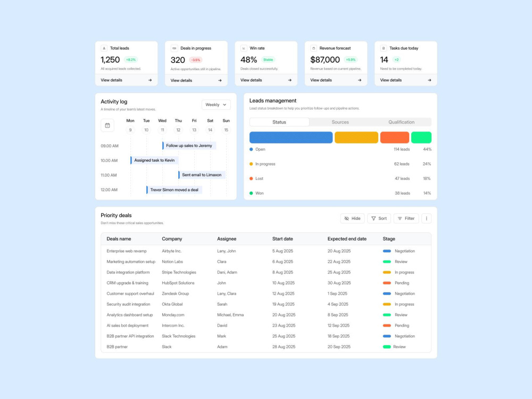
Task: Click the arrow in Total leads card
Action: [150, 80]
